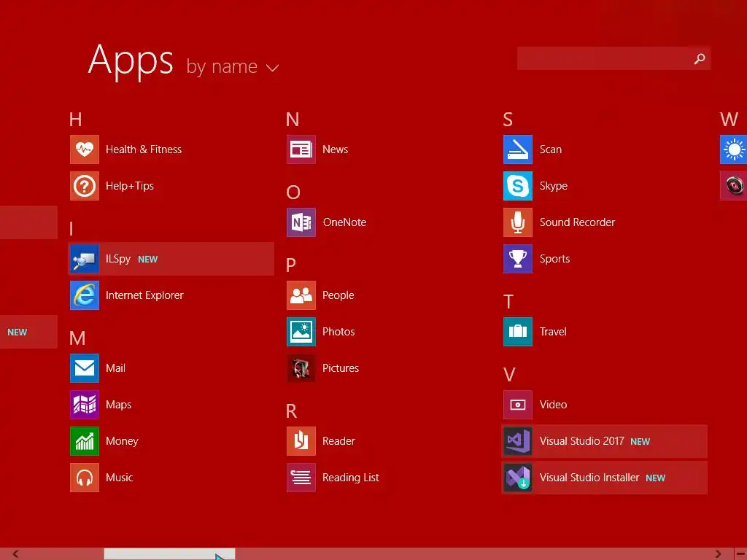The width and height of the screenshot is (747, 560).
Task: Open the Music headphones icon
Action: tap(85, 478)
